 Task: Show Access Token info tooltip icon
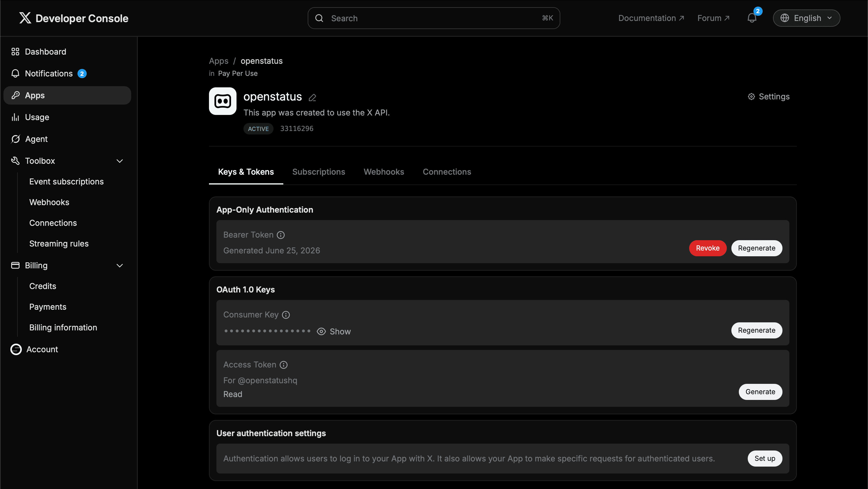pyautogui.click(x=284, y=365)
